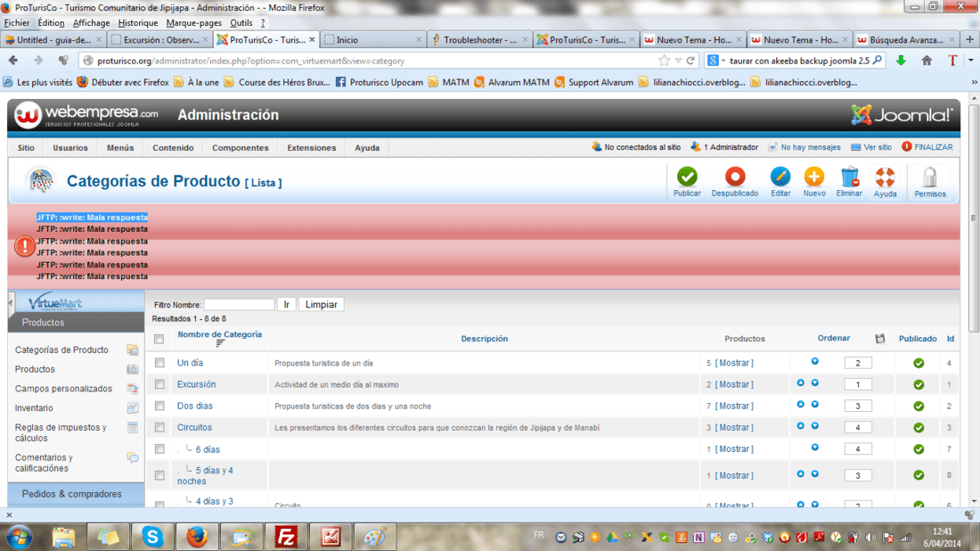Open the Firefox Marque-pages menu
The width and height of the screenshot is (980, 551).
pyautogui.click(x=193, y=22)
